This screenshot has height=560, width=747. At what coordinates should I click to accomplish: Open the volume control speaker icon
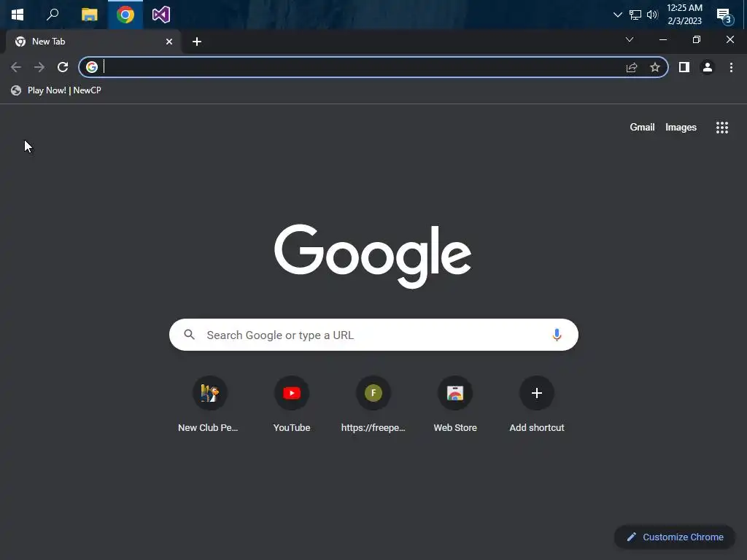click(652, 15)
